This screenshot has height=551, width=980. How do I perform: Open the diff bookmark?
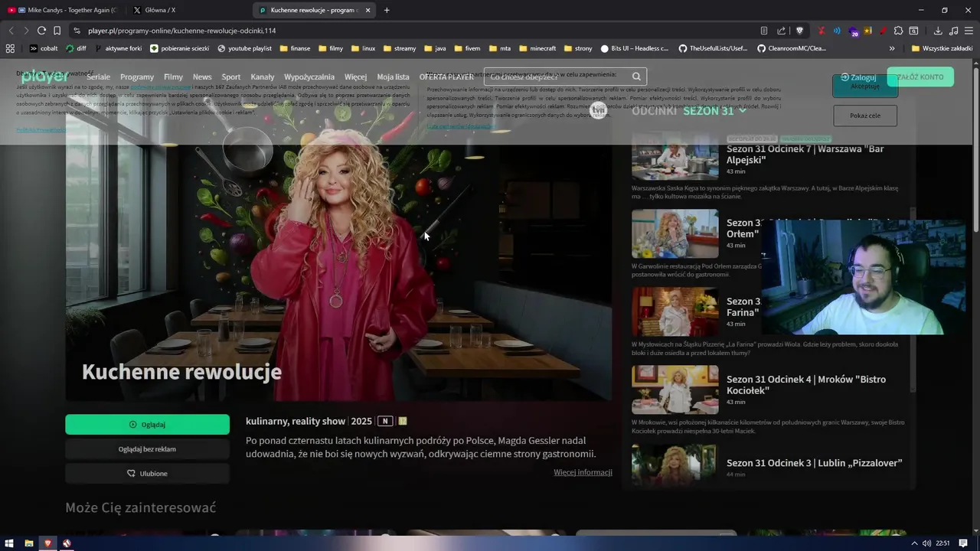[77, 48]
